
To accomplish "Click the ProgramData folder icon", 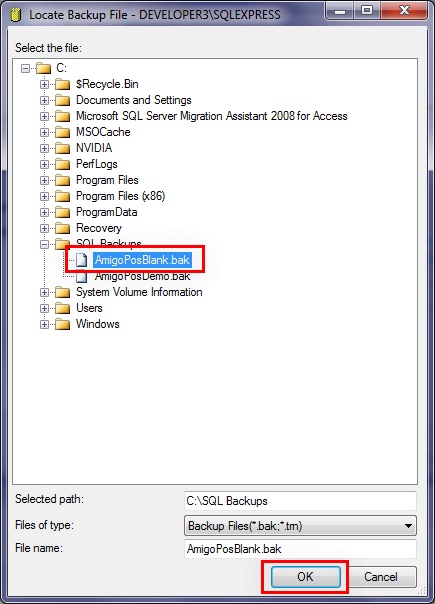I will [x=62, y=212].
